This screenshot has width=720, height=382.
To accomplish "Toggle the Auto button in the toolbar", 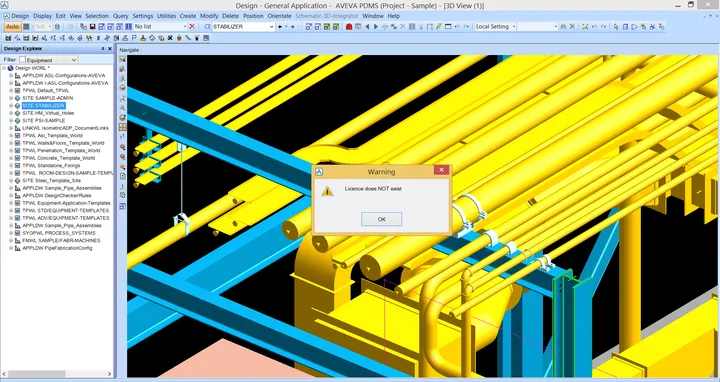I will [x=12, y=27].
